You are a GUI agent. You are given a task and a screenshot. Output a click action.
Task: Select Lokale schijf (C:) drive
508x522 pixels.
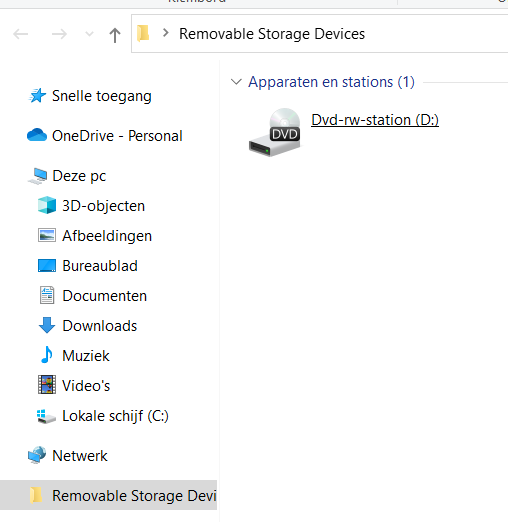[115, 416]
